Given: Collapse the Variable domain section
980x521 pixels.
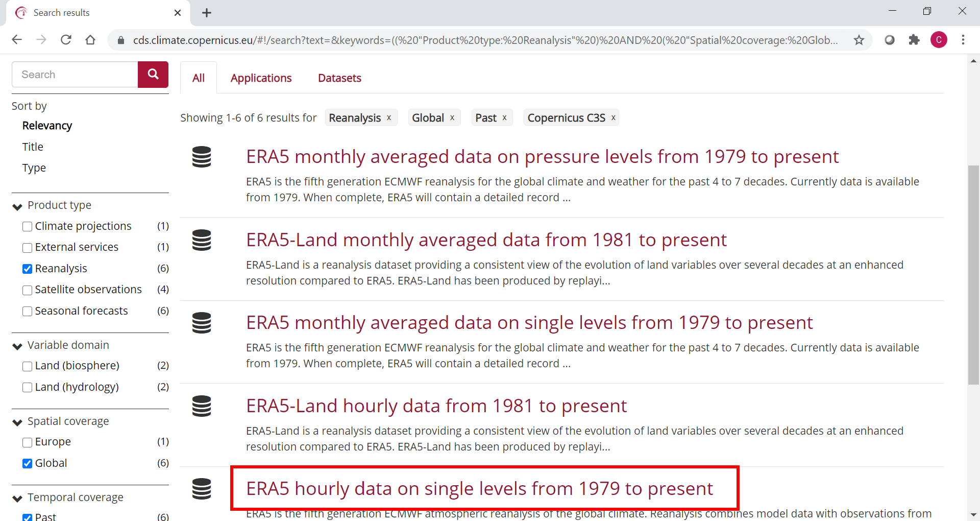Looking at the screenshot, I should tap(17, 346).
